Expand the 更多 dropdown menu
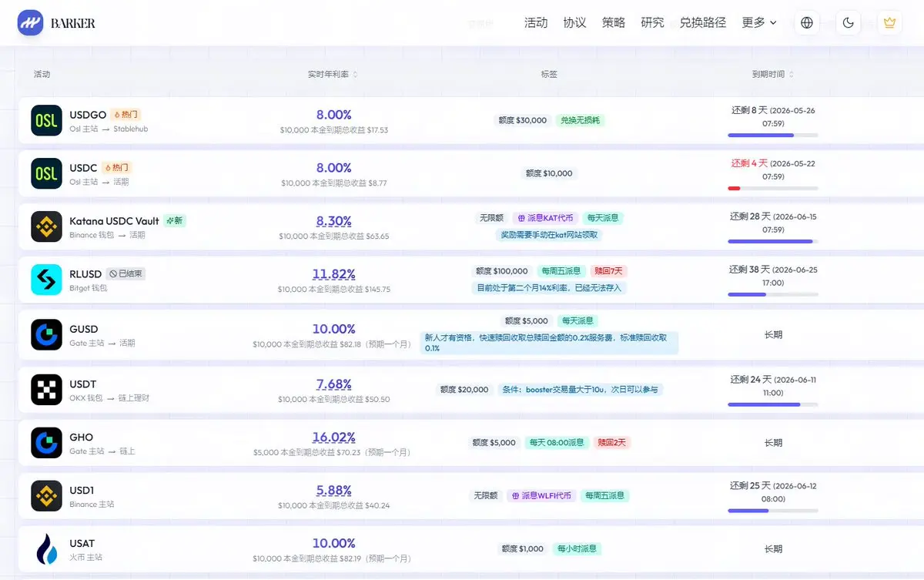The width and height of the screenshot is (924, 580). tap(758, 22)
